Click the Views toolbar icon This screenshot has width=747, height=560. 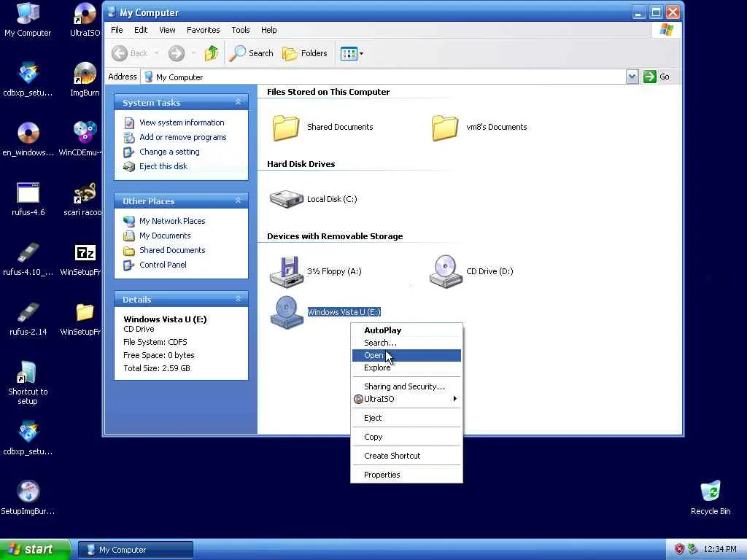coord(349,54)
